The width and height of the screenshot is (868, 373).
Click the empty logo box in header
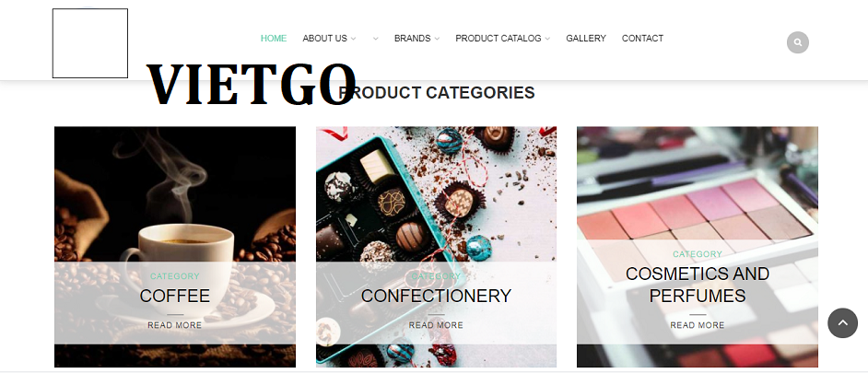90,43
